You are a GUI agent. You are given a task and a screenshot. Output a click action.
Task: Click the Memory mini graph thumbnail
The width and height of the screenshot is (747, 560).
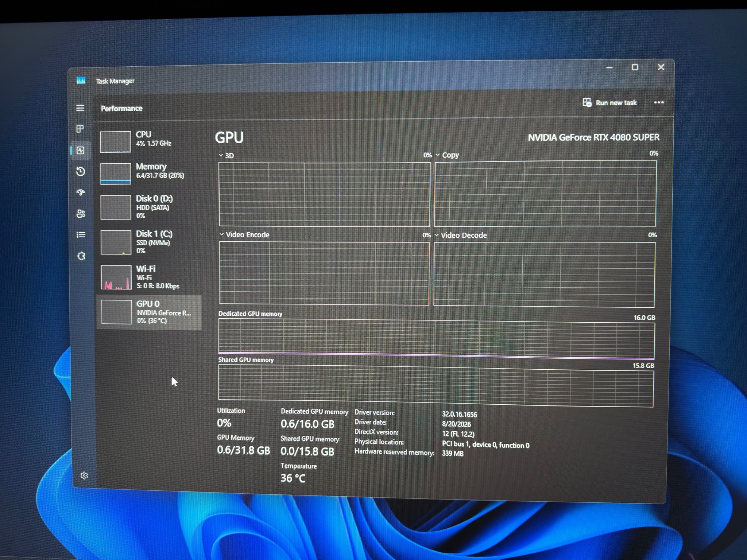click(x=116, y=174)
